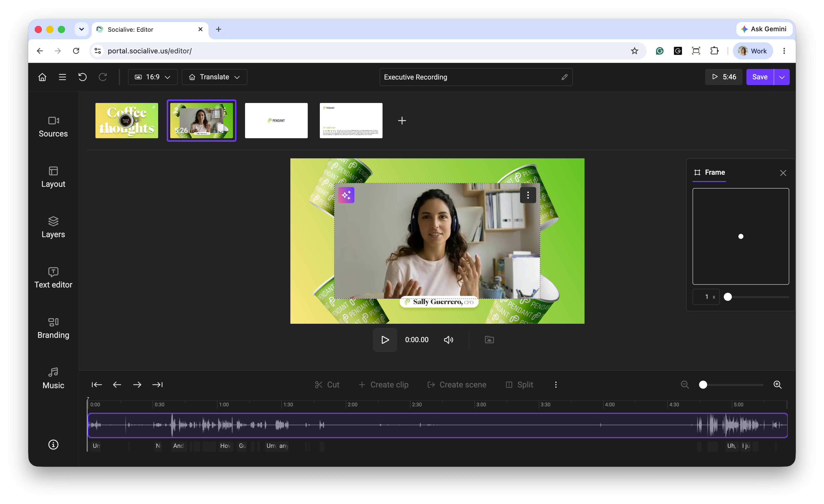Screen dimensions: 824x504
Task: Click the AI sparkle icon on the video frame
Action: point(346,195)
